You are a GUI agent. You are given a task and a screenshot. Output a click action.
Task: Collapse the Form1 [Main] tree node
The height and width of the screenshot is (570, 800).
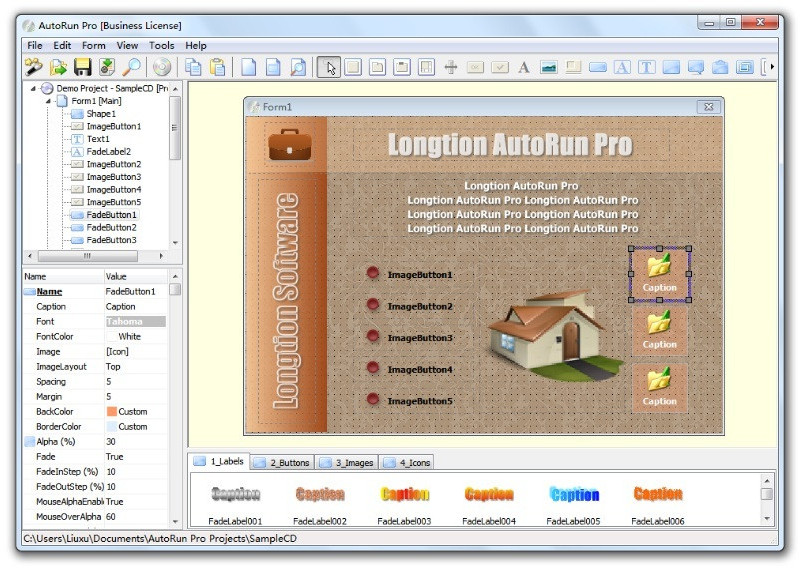coord(48,101)
